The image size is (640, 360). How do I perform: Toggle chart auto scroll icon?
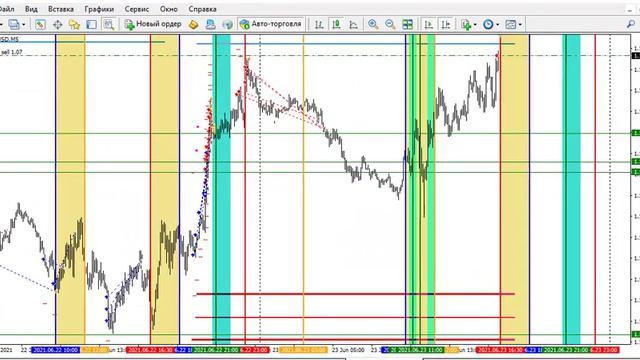click(x=428, y=24)
